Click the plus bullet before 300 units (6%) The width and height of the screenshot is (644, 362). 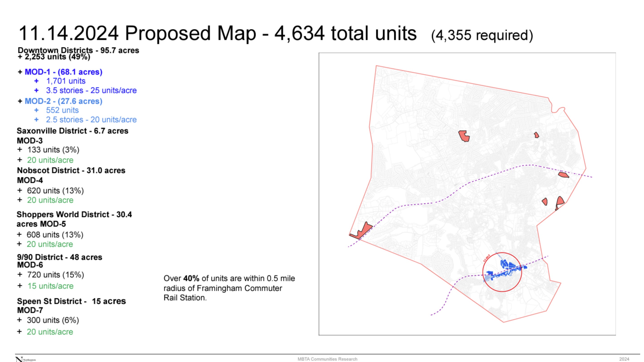tap(20, 320)
